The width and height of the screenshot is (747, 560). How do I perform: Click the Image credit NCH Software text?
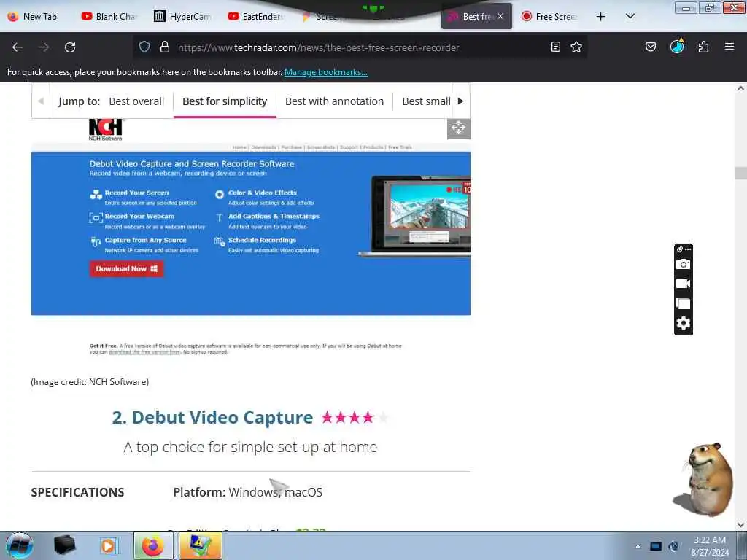[x=90, y=382]
